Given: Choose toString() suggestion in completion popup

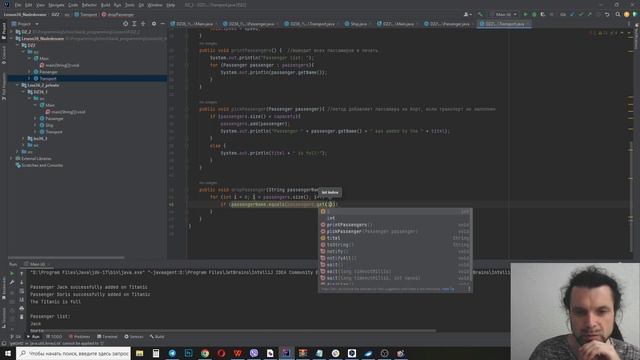Looking at the screenshot, I should 395,245.
